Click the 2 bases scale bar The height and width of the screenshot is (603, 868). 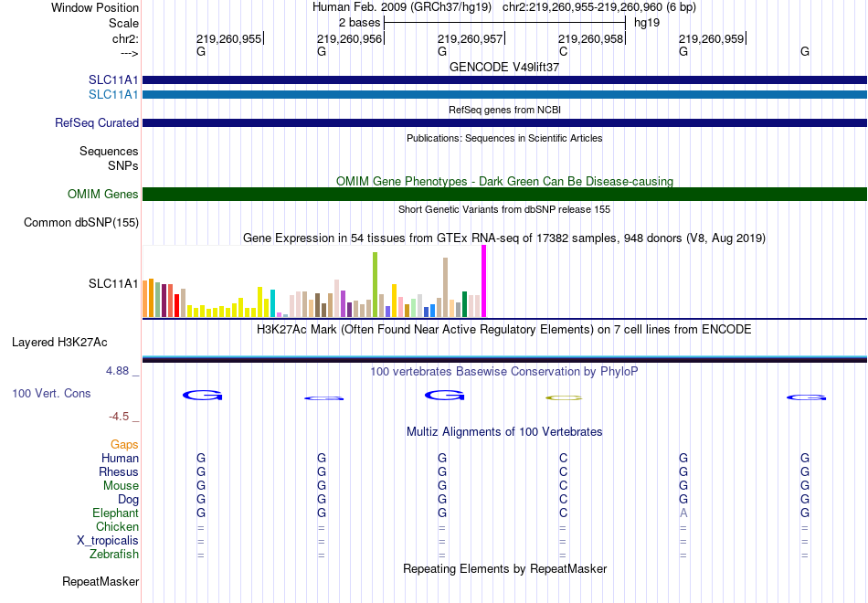coord(504,23)
